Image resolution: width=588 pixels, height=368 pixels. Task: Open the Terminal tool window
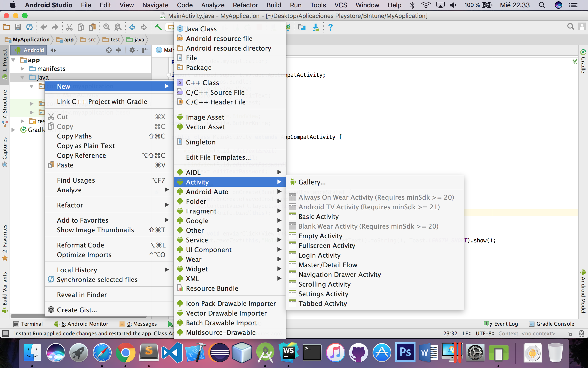28,324
